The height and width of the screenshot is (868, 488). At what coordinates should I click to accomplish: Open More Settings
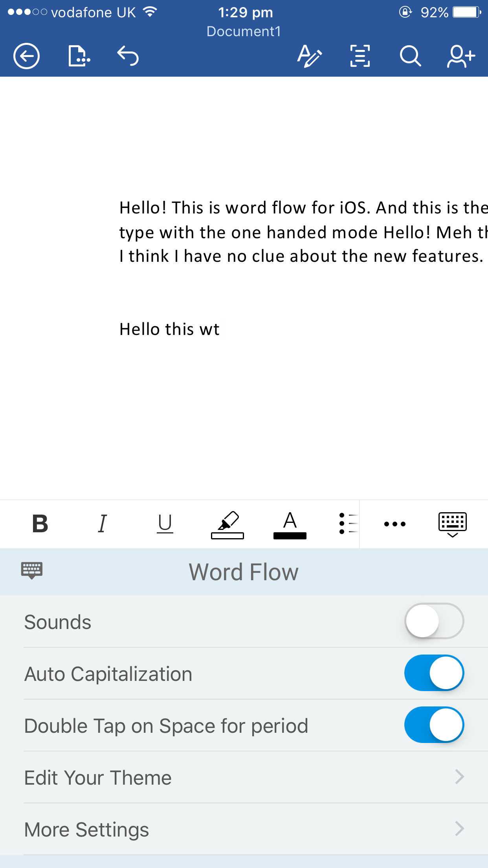[244, 829]
